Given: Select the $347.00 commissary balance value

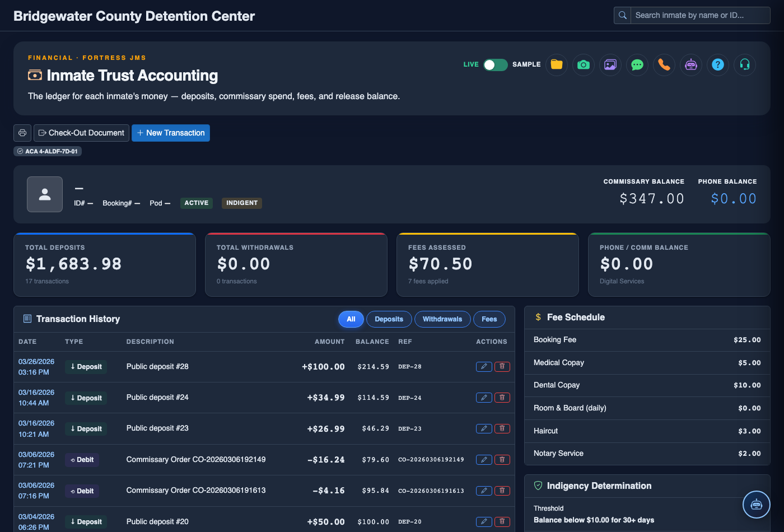Looking at the screenshot, I should [652, 199].
